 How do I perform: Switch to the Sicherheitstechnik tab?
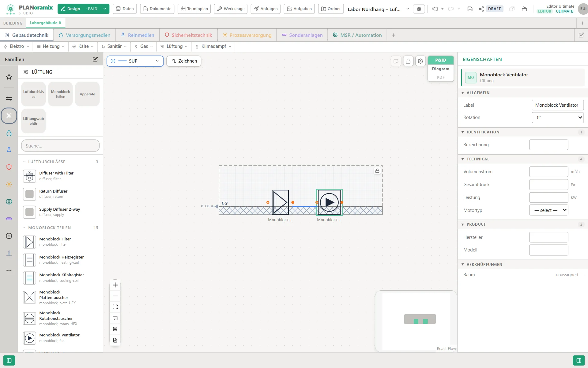[x=188, y=35]
